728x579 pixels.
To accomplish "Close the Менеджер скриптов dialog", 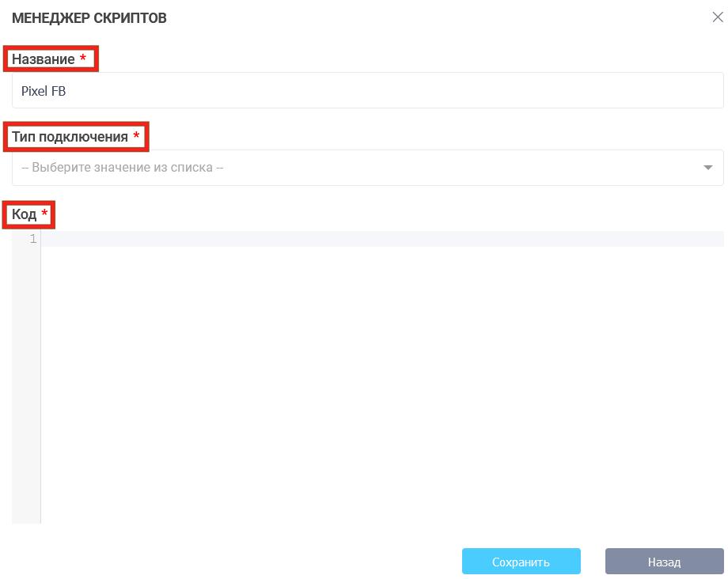I will (x=717, y=17).
